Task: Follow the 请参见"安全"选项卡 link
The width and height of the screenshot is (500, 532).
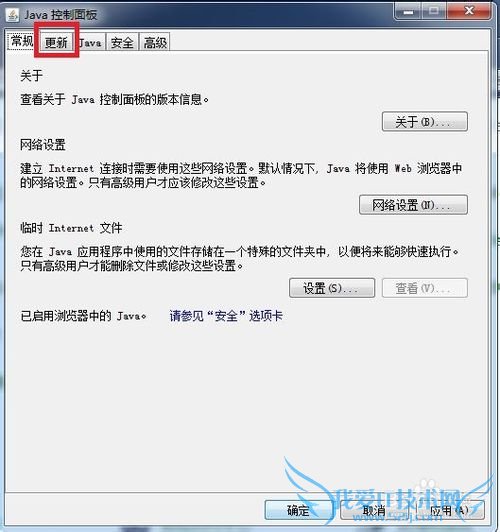Action: pyautogui.click(x=226, y=316)
